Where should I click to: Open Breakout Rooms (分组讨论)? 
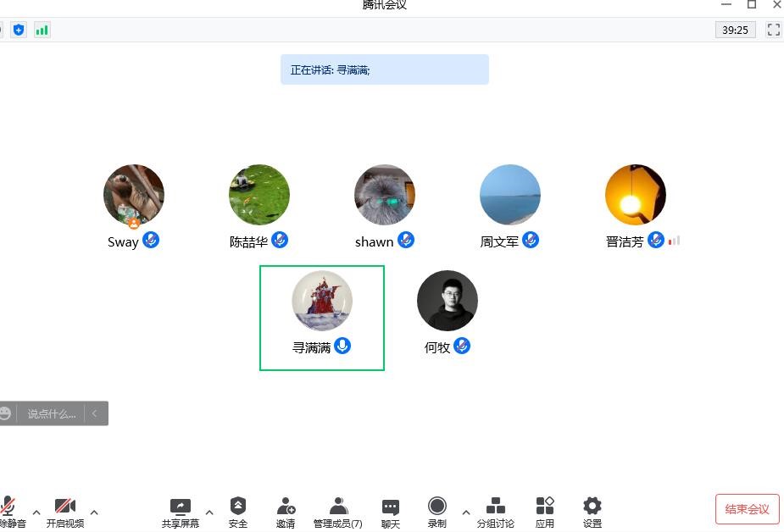click(495, 513)
